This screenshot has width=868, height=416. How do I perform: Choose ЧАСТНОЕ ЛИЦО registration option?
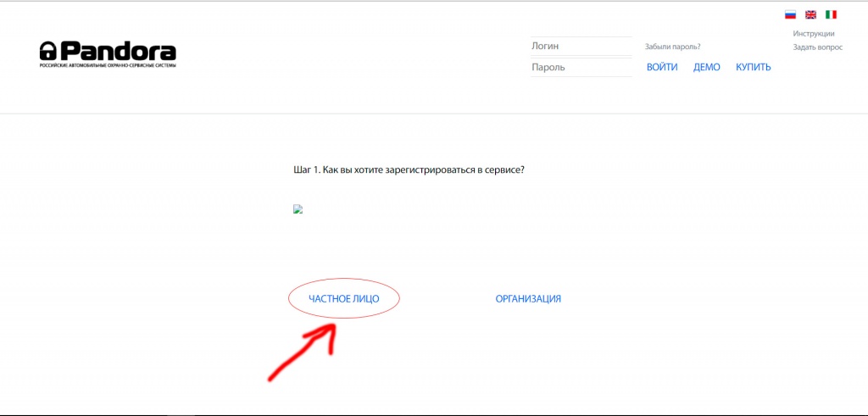(x=343, y=299)
